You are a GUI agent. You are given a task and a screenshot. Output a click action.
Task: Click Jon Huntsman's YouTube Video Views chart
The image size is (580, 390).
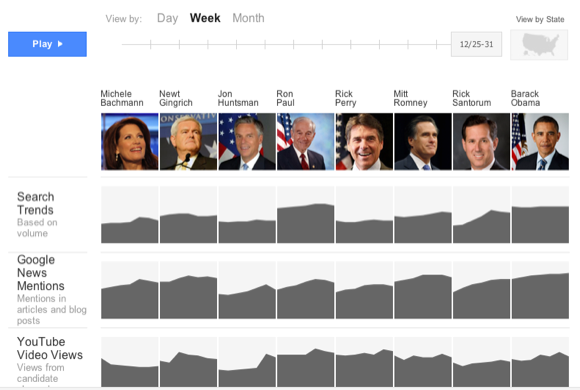coord(247,362)
